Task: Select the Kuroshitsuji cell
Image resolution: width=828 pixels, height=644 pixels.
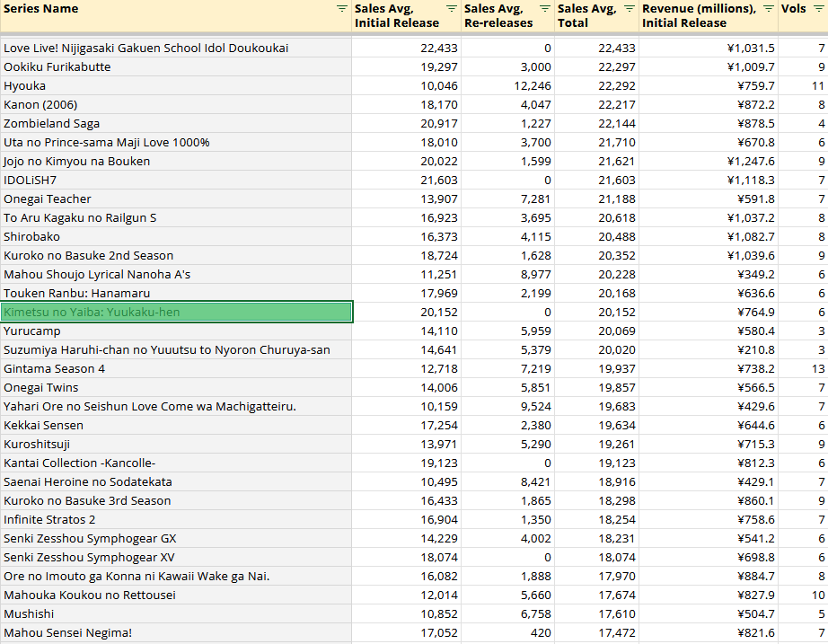Action: [176, 445]
